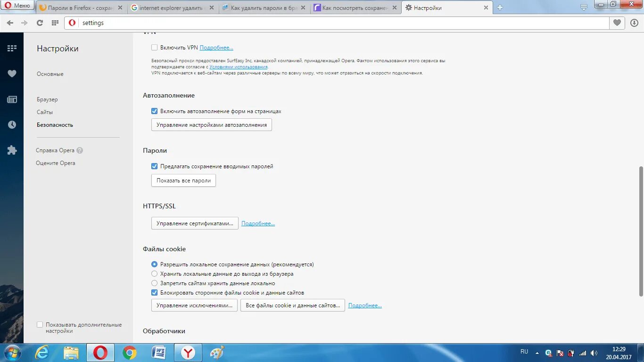Open network signal tray icon
The width and height of the screenshot is (644, 362).
point(583,353)
